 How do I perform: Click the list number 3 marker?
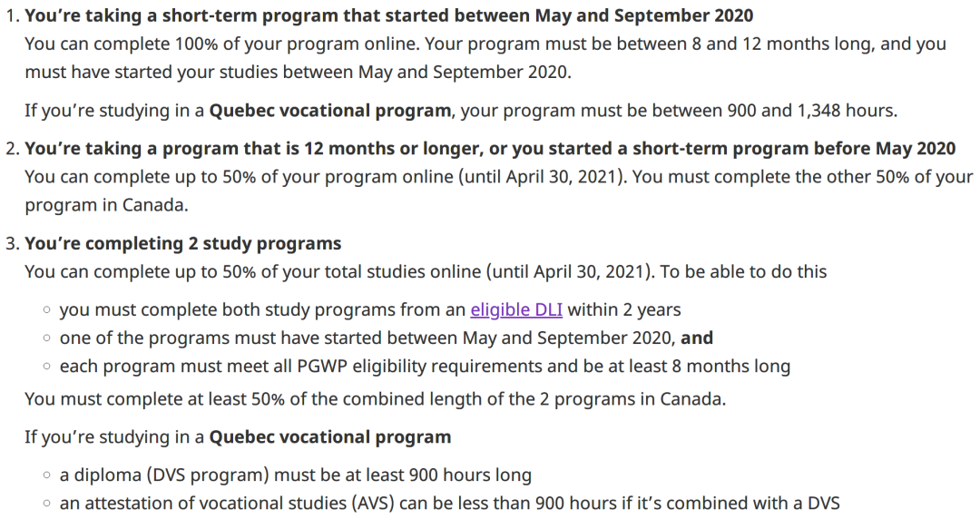point(10,243)
